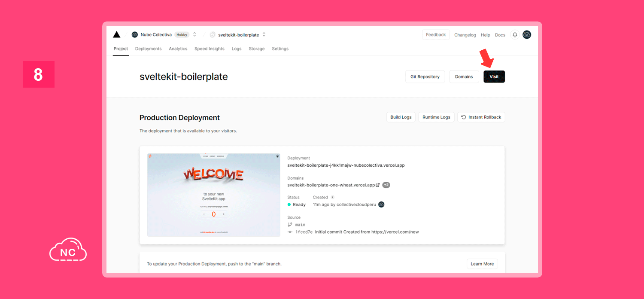This screenshot has width=644, height=299.
Task: Open the Logs tab
Action: (237, 49)
